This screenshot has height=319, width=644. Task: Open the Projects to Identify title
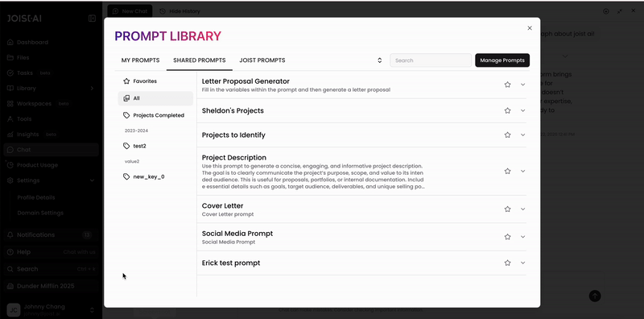pyautogui.click(x=233, y=135)
